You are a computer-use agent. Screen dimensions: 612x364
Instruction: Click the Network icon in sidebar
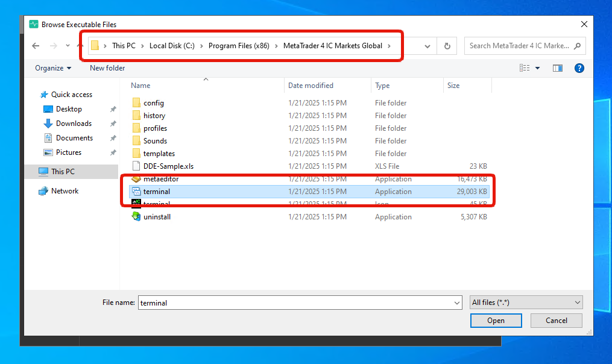(x=43, y=191)
